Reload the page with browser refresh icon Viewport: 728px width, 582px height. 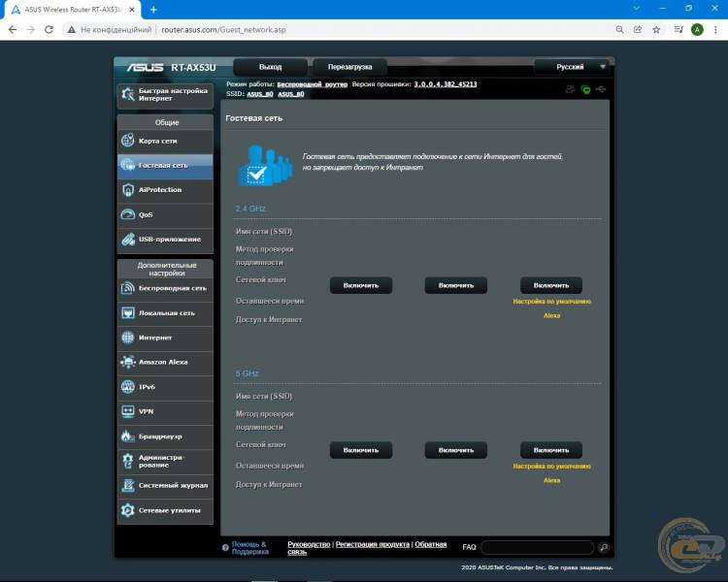(x=49, y=30)
